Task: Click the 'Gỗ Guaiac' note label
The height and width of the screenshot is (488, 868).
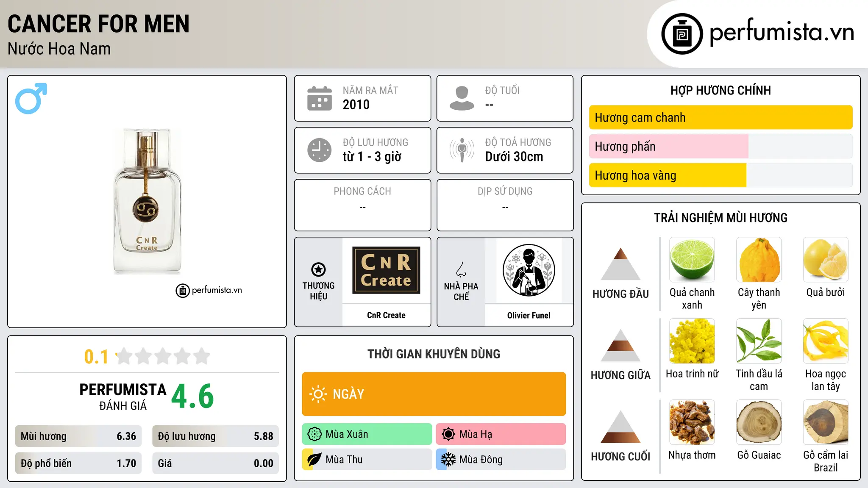Action: (x=759, y=455)
